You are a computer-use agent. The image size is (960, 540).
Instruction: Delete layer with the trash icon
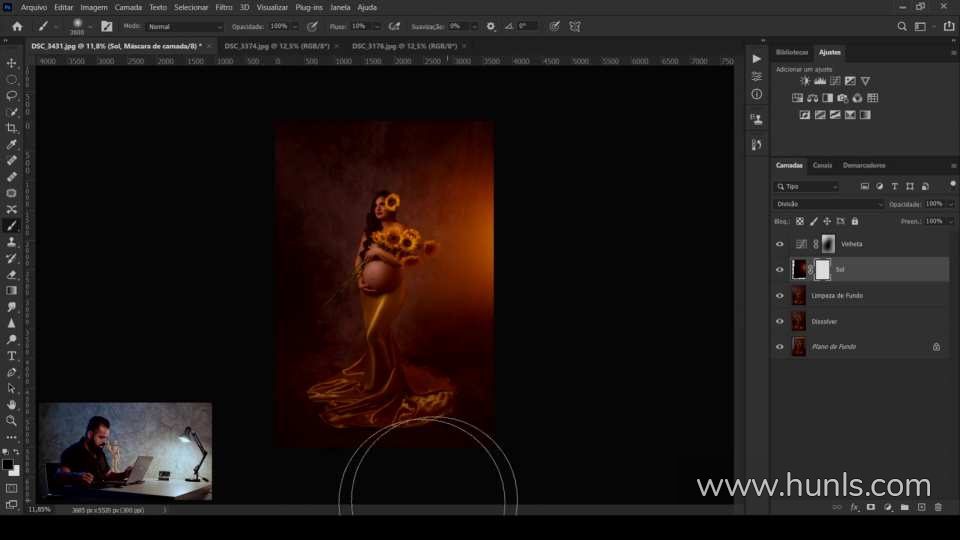pyautogui.click(x=938, y=507)
